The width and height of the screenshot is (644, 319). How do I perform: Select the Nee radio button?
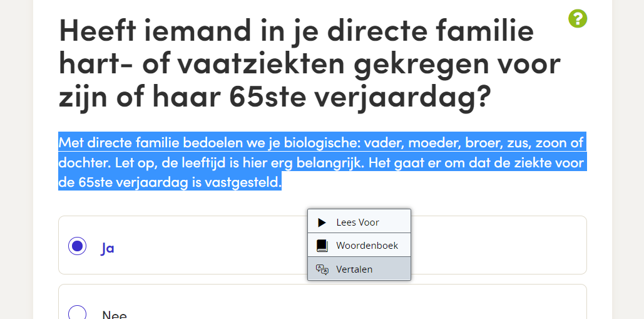(x=77, y=312)
